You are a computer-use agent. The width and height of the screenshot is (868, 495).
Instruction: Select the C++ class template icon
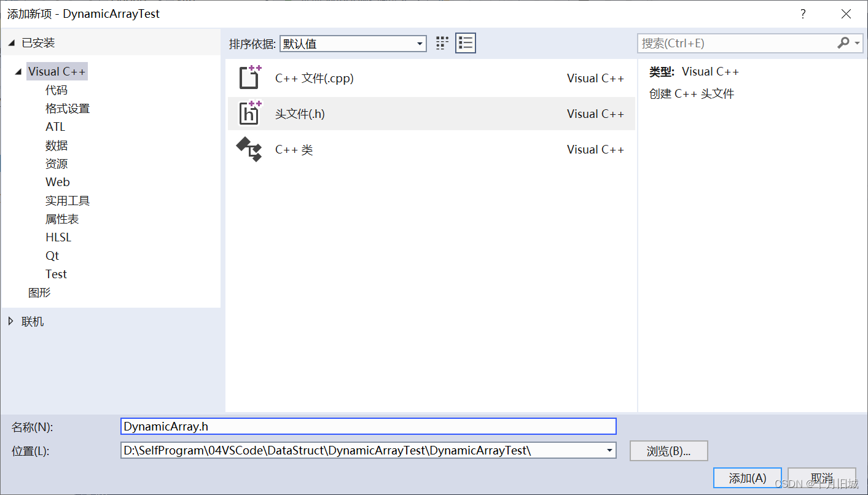249,149
